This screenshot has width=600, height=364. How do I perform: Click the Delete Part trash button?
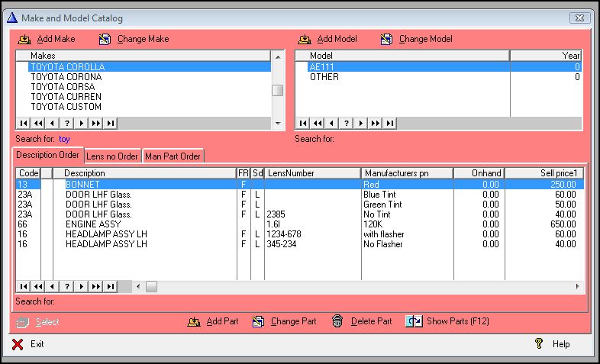pos(362,321)
